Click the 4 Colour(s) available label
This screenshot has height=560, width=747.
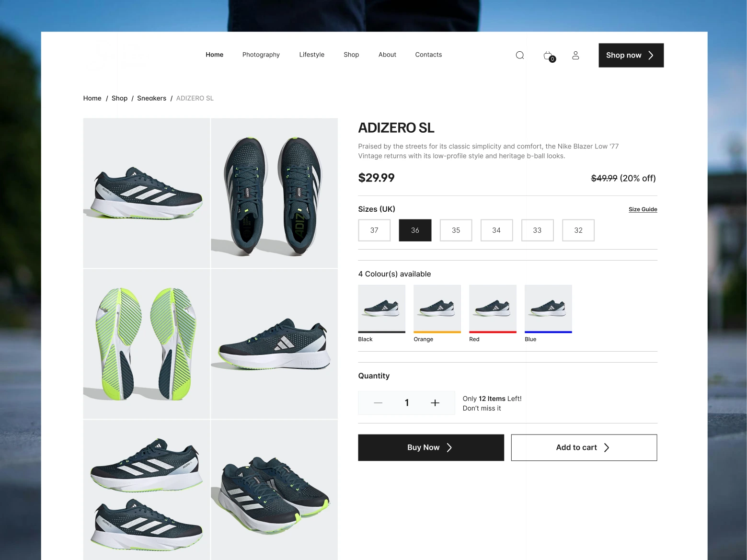coord(394,274)
